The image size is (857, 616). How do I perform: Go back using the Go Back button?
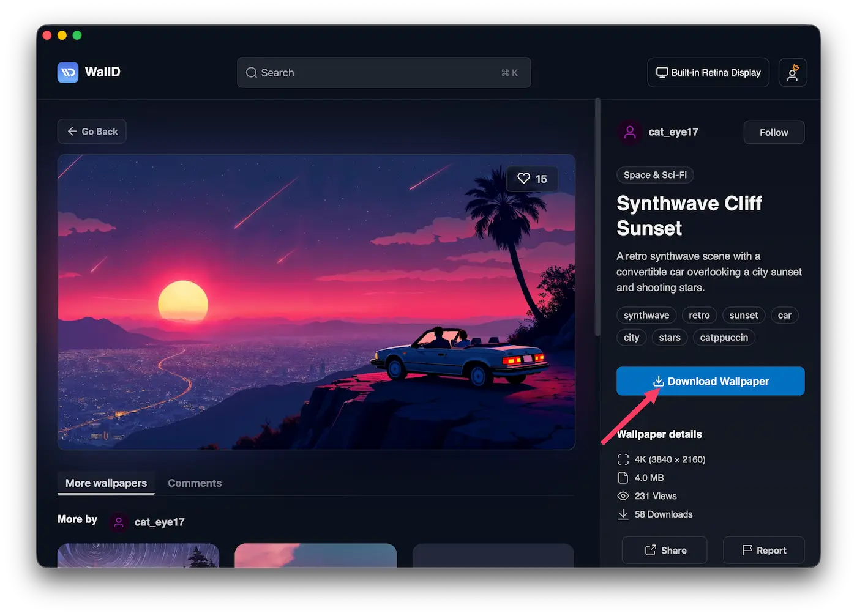pyautogui.click(x=92, y=132)
